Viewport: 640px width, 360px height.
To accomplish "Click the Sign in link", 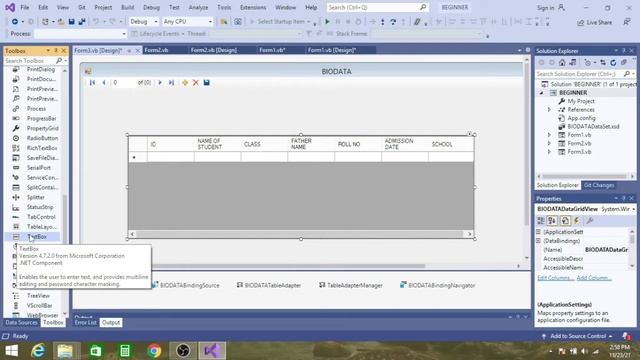I will [545, 8].
